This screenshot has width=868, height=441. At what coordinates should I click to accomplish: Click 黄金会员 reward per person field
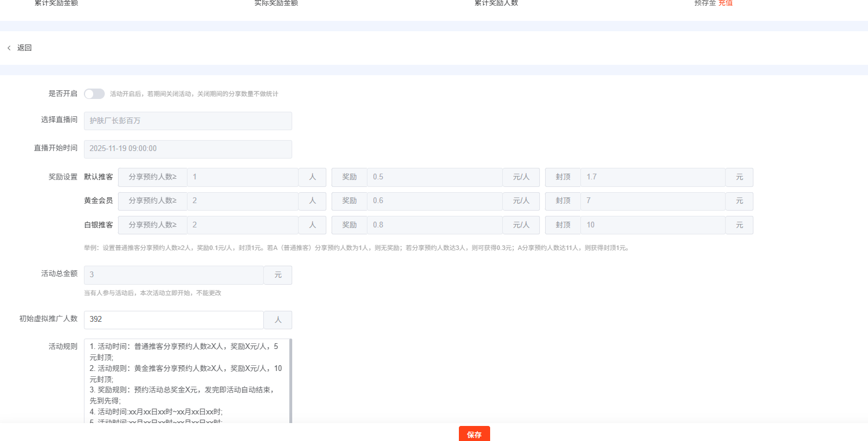[x=434, y=201]
